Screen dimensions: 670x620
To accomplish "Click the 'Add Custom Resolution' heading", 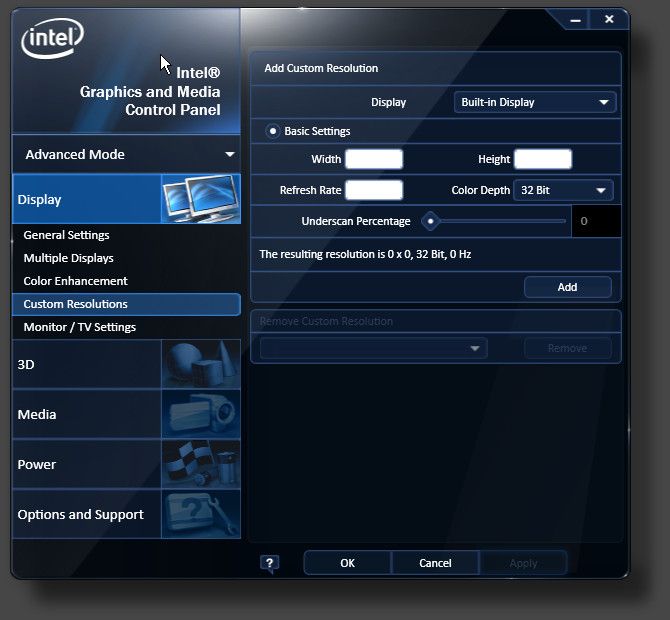I will click(x=321, y=68).
